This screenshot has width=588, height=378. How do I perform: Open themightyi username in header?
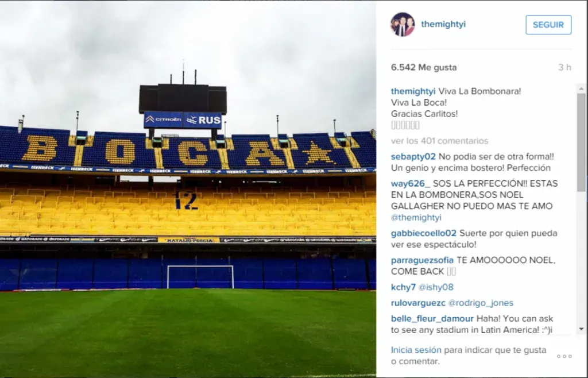coord(443,24)
